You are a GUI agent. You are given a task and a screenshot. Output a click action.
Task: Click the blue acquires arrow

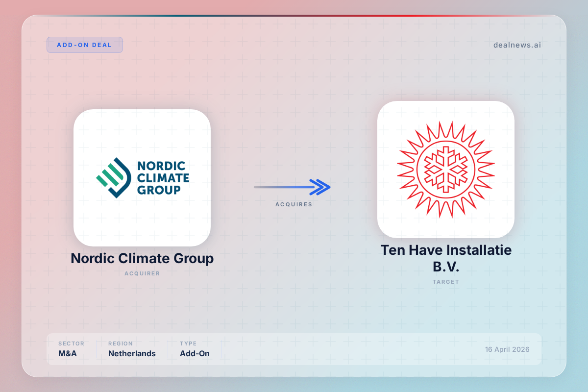293,187
